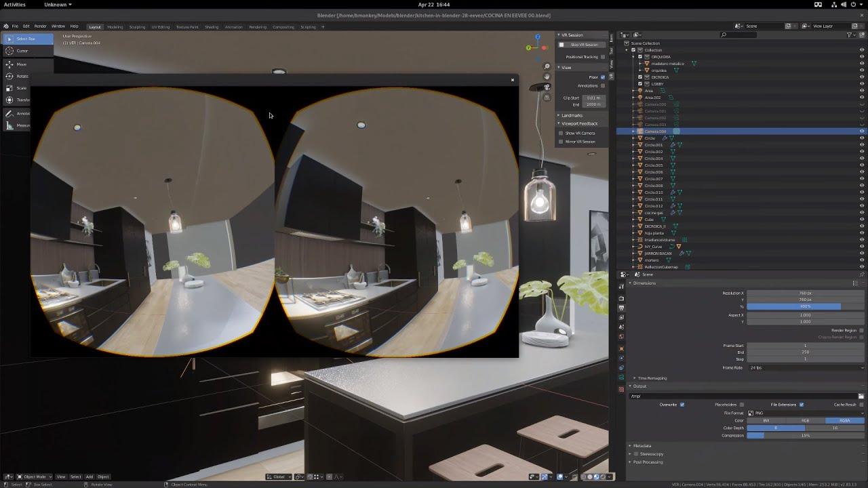The height and width of the screenshot is (488, 868).
Task: Toggle the Floor checkbox in View panel
Action: click(603, 77)
